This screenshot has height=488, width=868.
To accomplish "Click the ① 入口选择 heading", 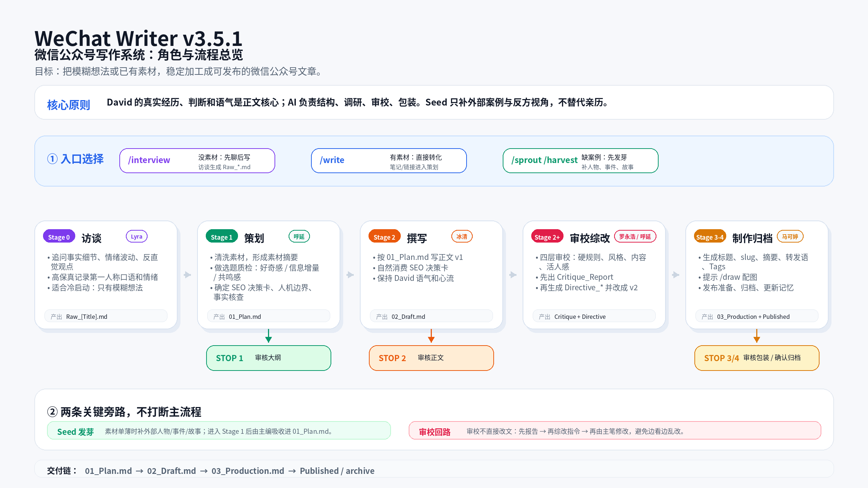I will tap(76, 159).
